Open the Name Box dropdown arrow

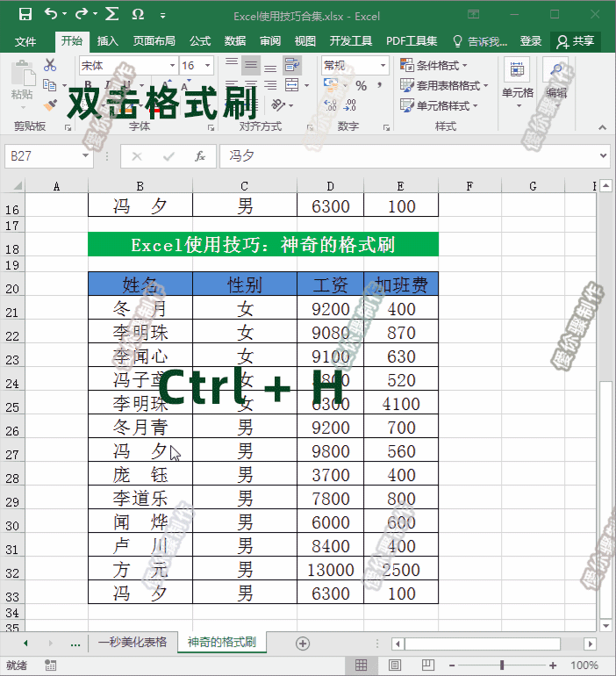point(85,155)
